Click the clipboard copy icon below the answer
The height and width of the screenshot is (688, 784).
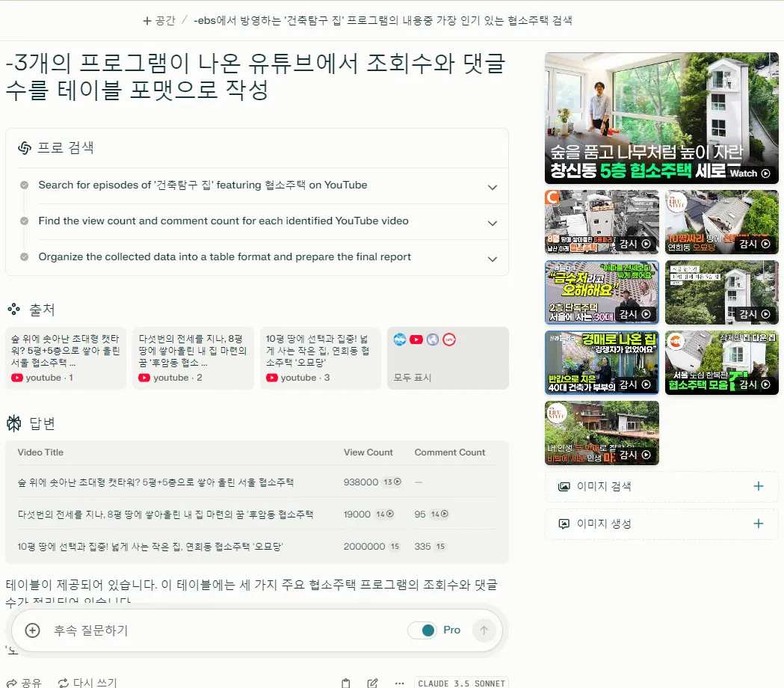tap(345, 681)
